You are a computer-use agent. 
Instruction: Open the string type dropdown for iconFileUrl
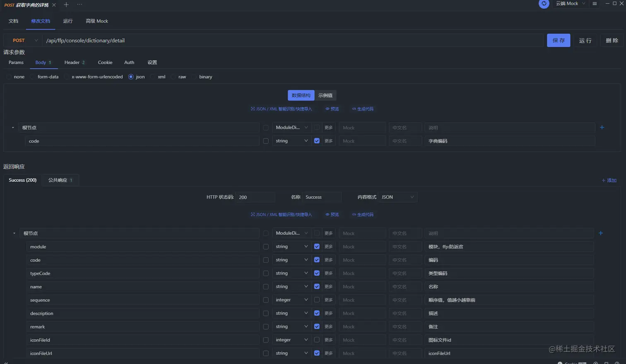pos(291,353)
